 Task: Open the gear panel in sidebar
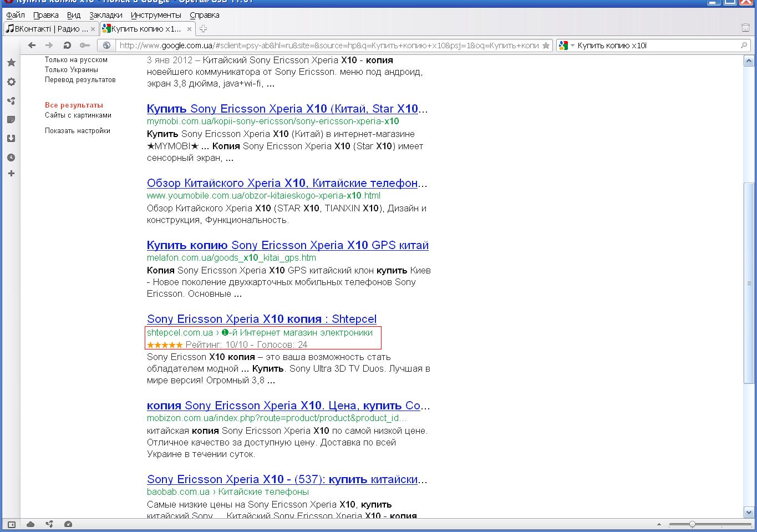coord(11,82)
